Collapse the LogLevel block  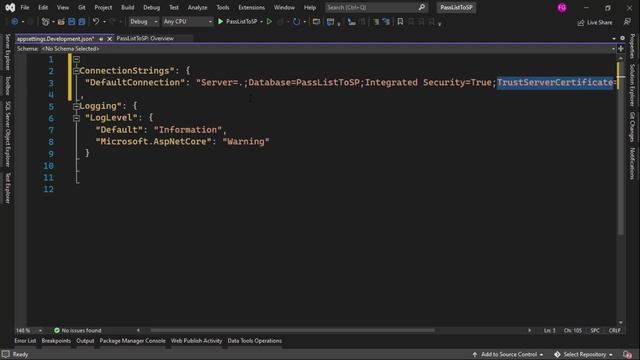pos(76,118)
